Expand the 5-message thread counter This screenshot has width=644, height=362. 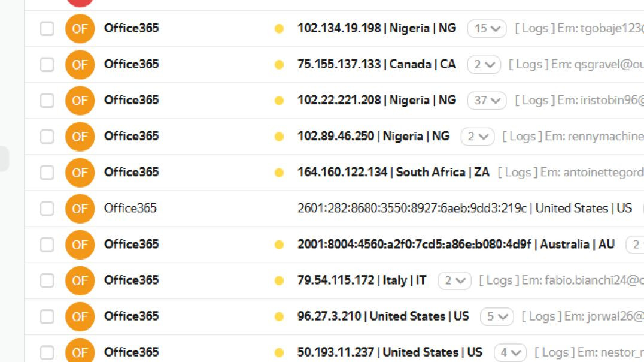coord(497,316)
